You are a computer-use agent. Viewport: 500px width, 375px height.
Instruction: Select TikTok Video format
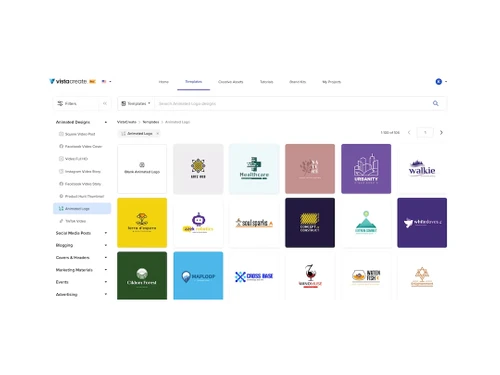[72, 221]
